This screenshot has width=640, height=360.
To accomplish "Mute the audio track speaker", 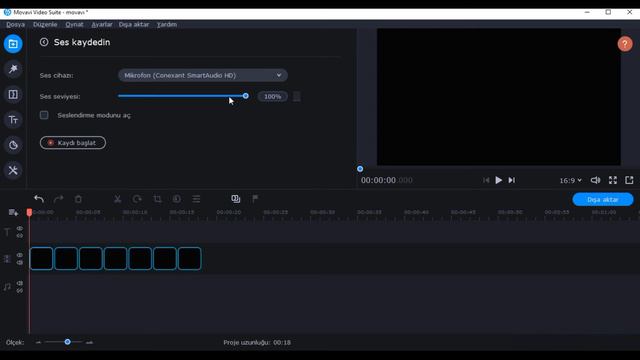I will point(20,283).
